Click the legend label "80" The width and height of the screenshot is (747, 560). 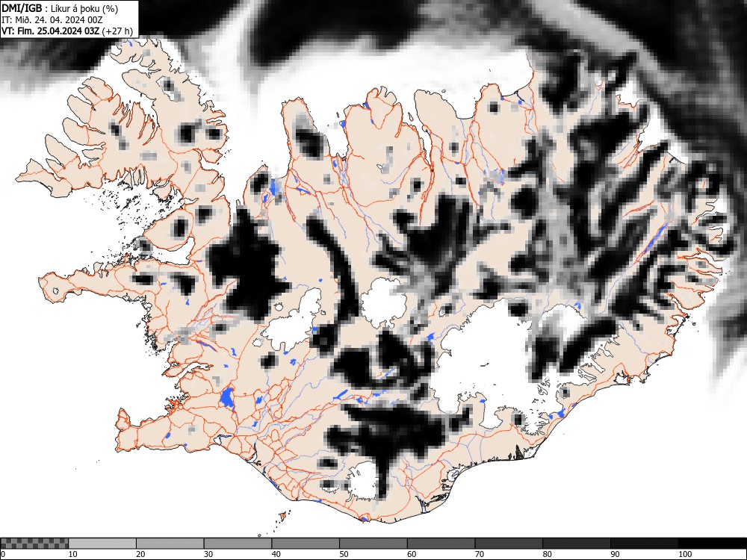click(548, 554)
